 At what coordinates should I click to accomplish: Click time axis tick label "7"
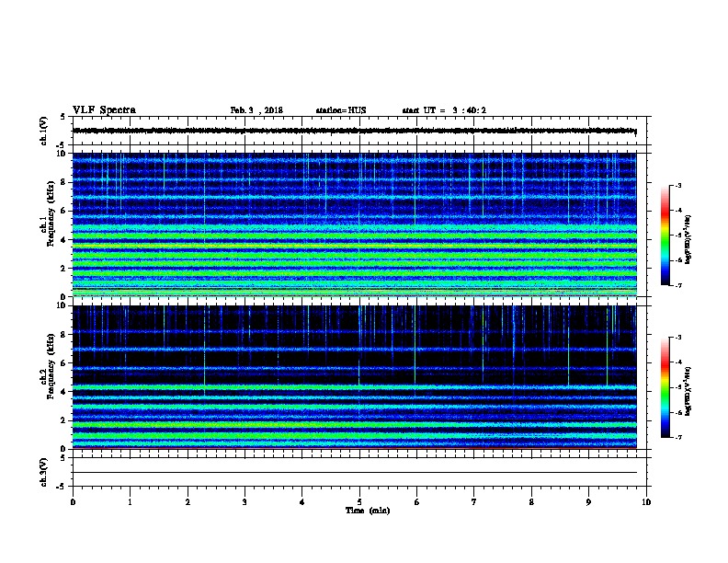[474, 502]
